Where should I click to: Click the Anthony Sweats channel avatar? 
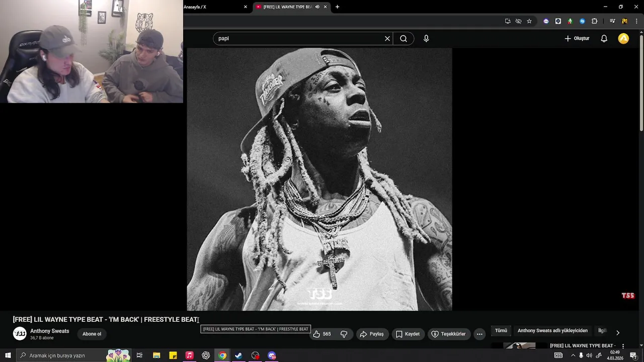20,334
